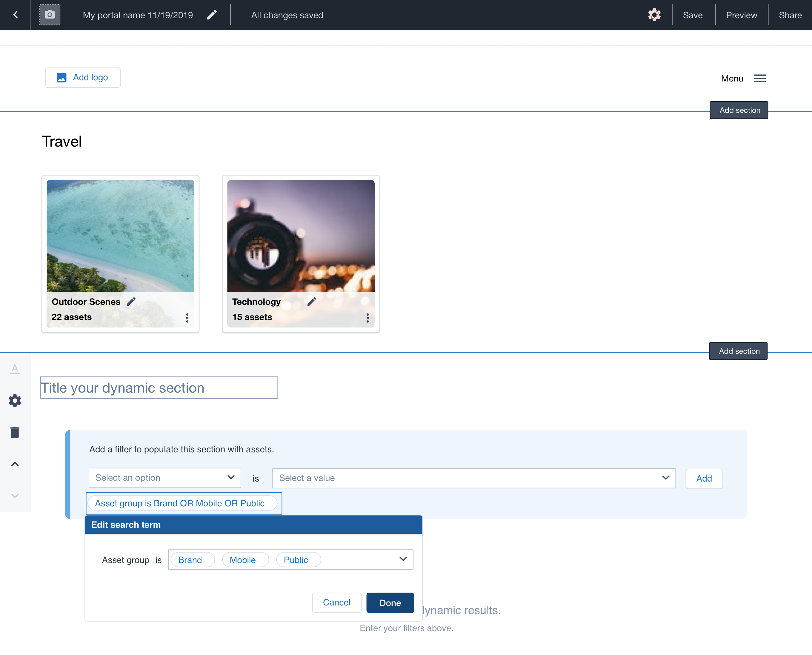This screenshot has height=655, width=812.
Task: Open Technology card three-dot menu
Action: point(367,318)
